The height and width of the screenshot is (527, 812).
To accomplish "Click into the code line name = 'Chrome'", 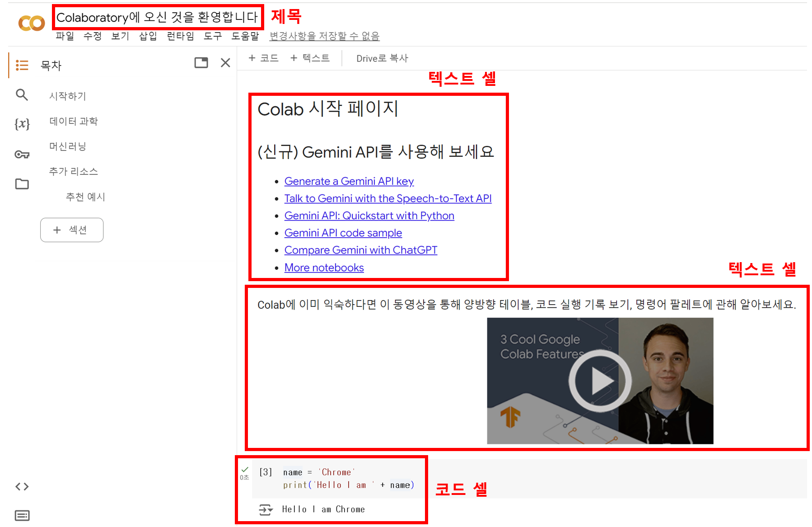I will point(319,472).
